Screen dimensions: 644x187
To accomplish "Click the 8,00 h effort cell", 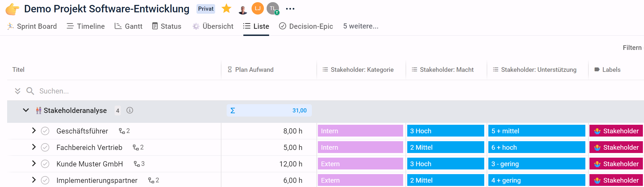I will click(269, 131).
